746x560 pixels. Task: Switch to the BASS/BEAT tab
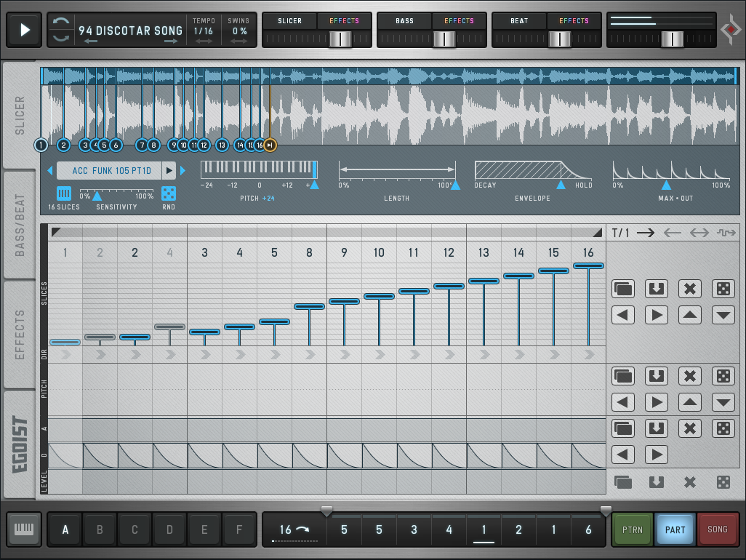tap(20, 225)
